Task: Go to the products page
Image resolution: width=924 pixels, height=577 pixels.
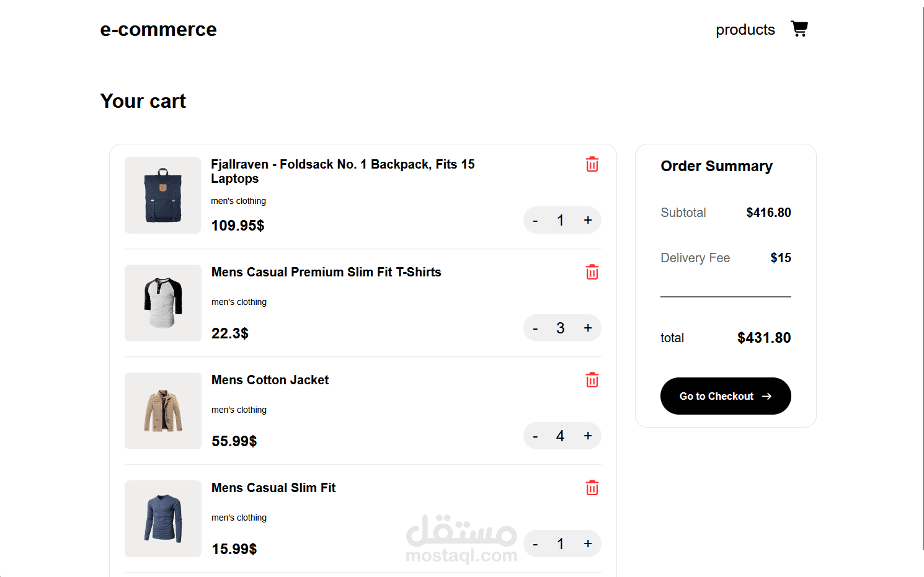Action: pyautogui.click(x=745, y=30)
